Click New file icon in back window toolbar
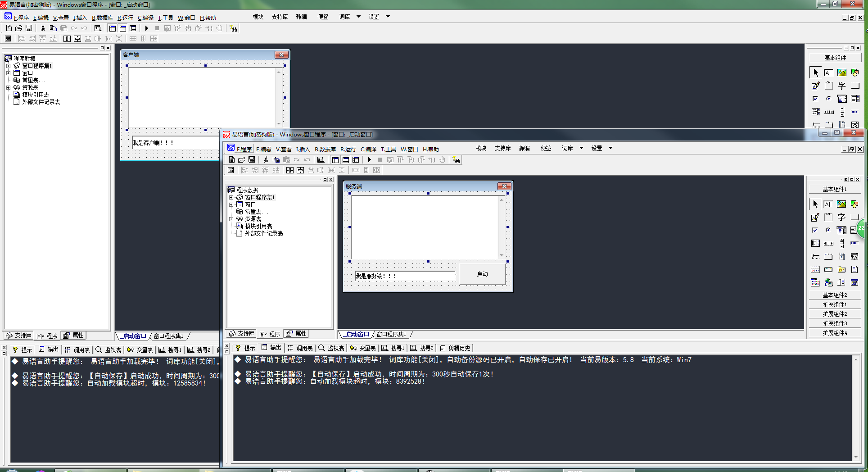The image size is (868, 472). point(9,28)
